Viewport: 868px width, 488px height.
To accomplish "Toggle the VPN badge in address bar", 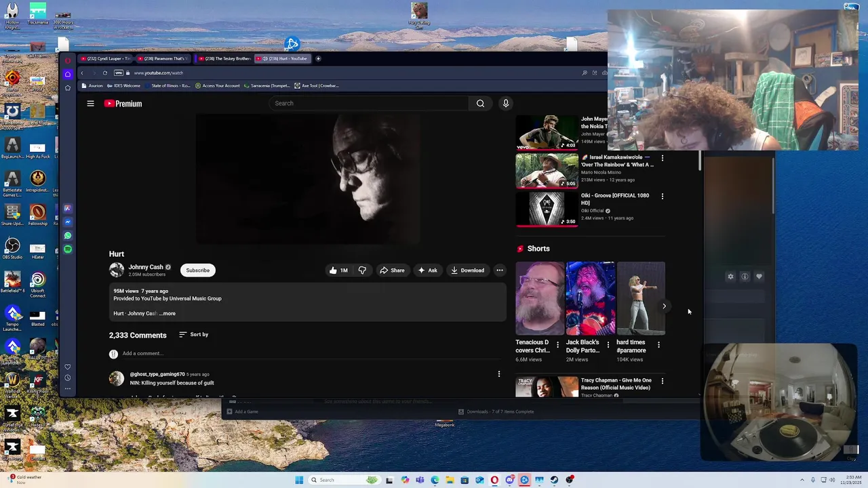I will coord(119,73).
